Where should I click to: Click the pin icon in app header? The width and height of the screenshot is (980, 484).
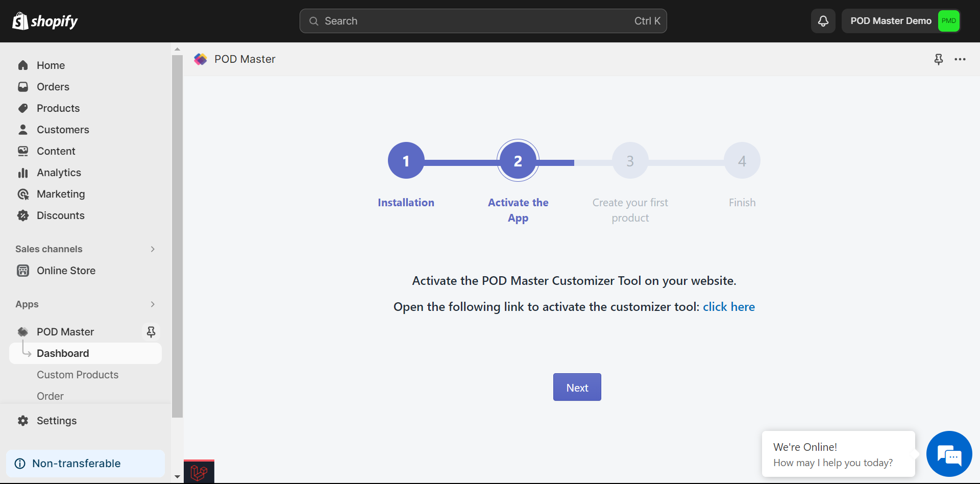click(x=938, y=59)
